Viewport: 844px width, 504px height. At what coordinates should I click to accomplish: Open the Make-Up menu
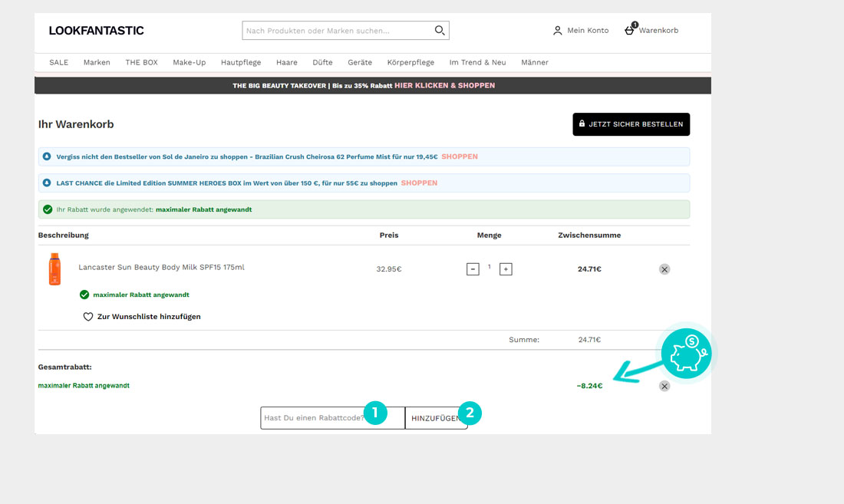(x=189, y=62)
